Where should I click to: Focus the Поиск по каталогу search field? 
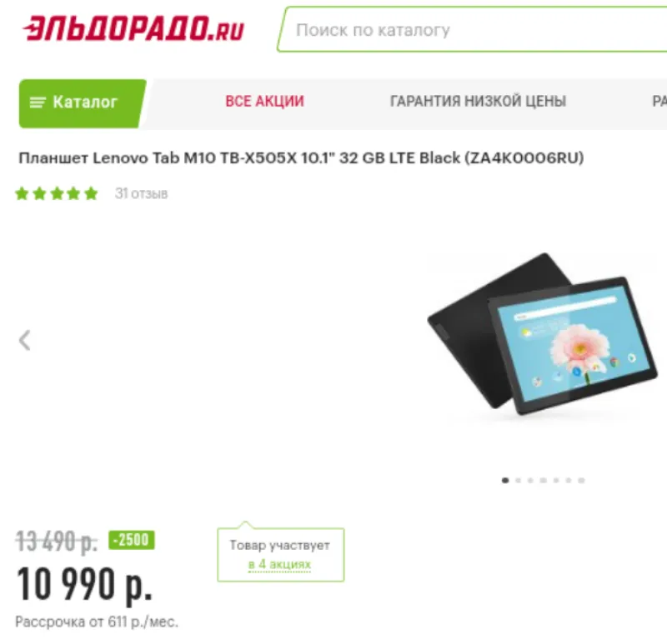point(472,30)
